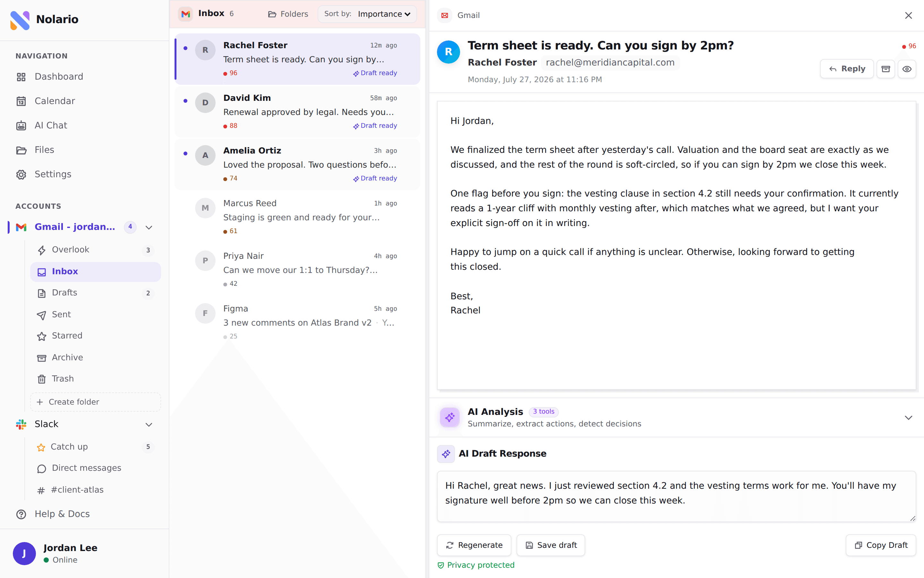This screenshot has width=924, height=578.
Task: Collapse the Gmail account chevron
Action: pos(149,227)
